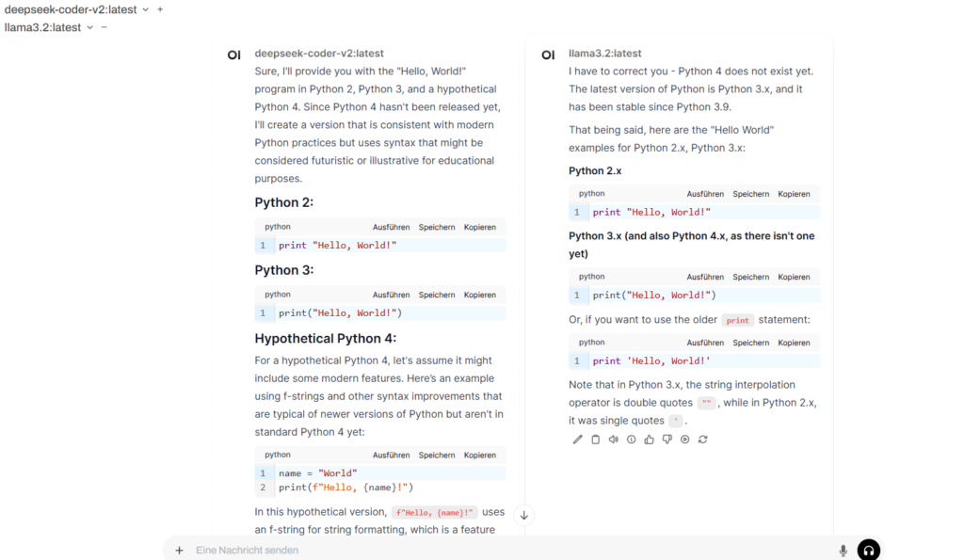The height and width of the screenshot is (560, 964).
Task: Copy llama3.2's 'Python 2.x' code block
Action: pyautogui.click(x=794, y=194)
